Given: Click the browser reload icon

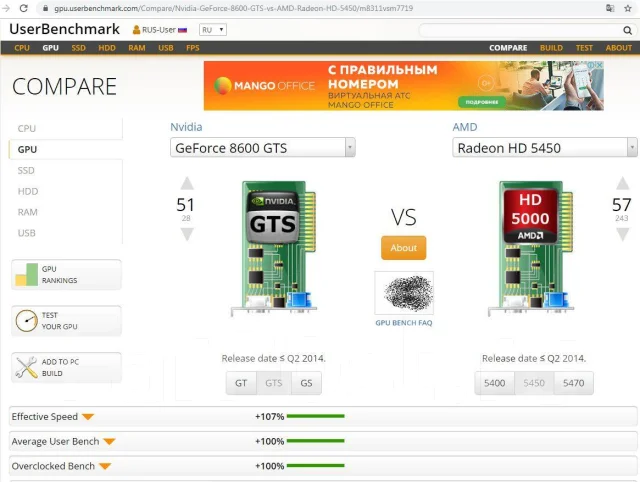Looking at the screenshot, I should click(24, 8).
